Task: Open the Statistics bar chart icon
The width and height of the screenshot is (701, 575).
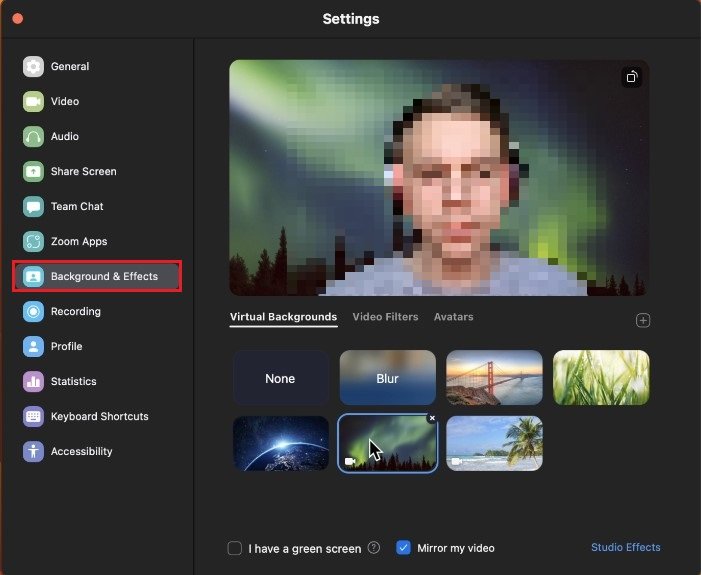Action: (34, 381)
